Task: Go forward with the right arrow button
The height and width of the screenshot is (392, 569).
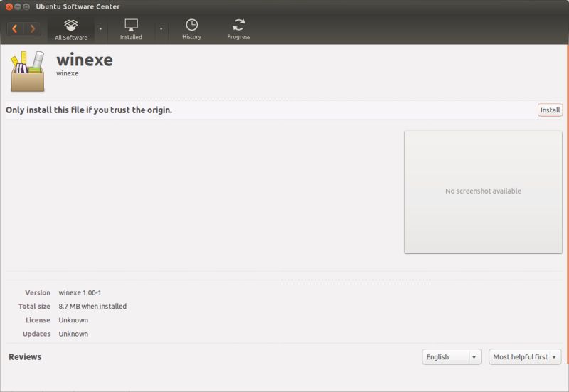Action: point(32,28)
